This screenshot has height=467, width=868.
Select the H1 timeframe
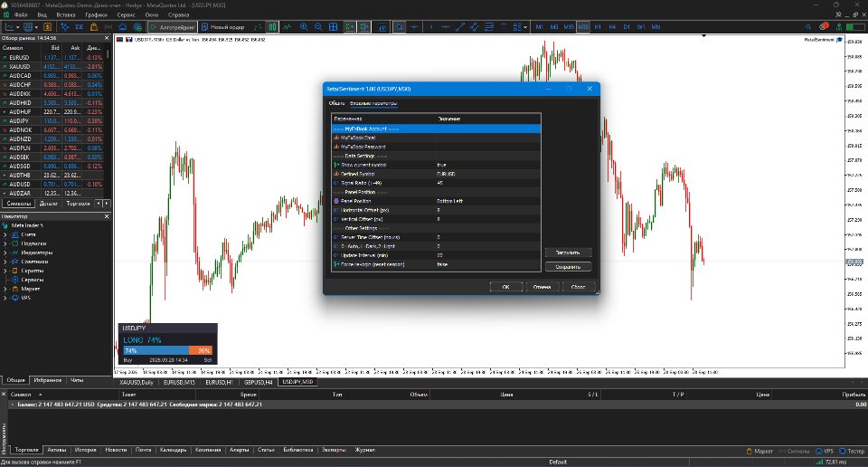[598, 26]
